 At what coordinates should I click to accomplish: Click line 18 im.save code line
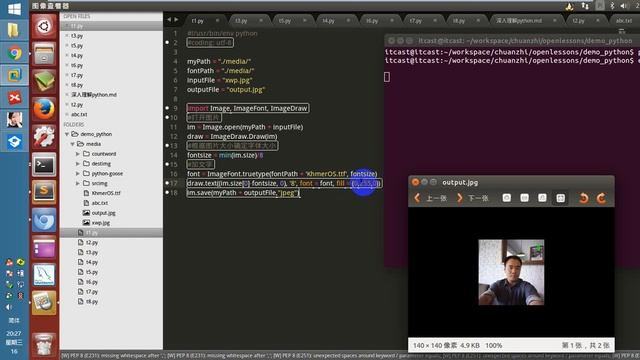click(x=243, y=193)
